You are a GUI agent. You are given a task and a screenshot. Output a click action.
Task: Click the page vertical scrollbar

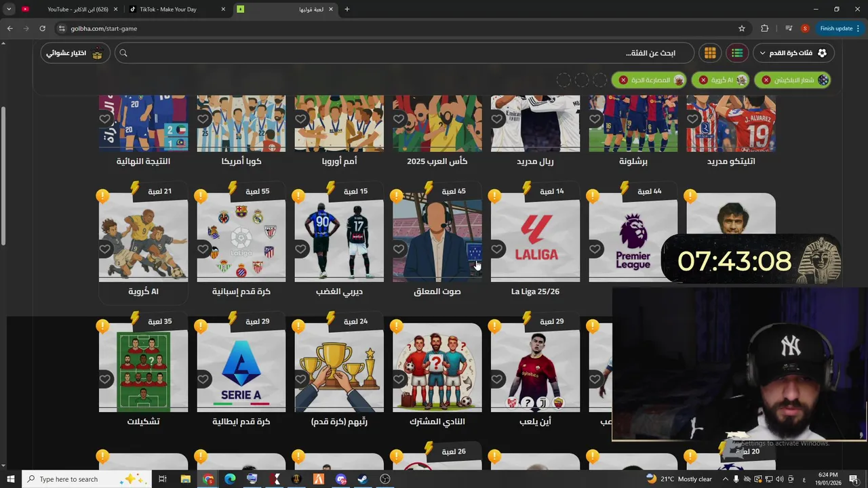3,176
